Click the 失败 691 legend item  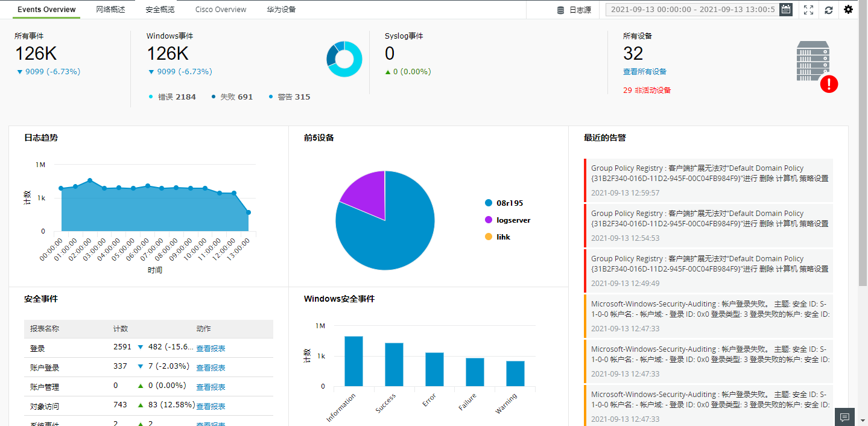click(x=232, y=97)
